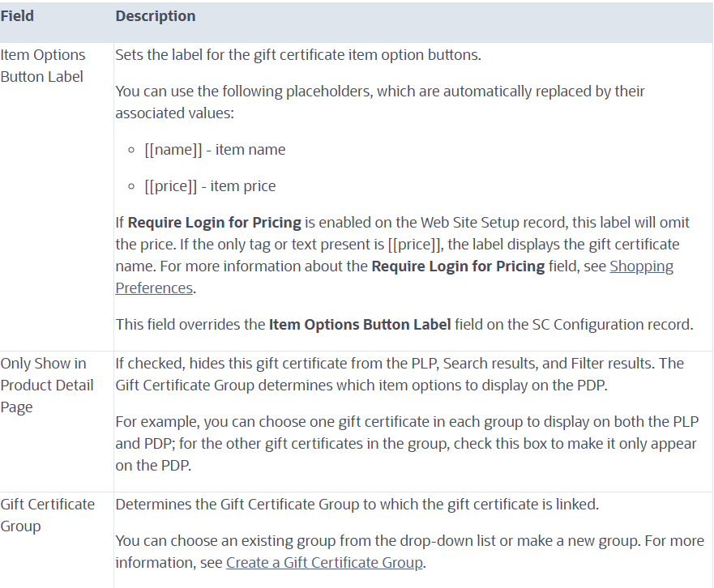The image size is (714, 588).
Task: Select the Item Options Button Label field cell
Action: pos(42,66)
